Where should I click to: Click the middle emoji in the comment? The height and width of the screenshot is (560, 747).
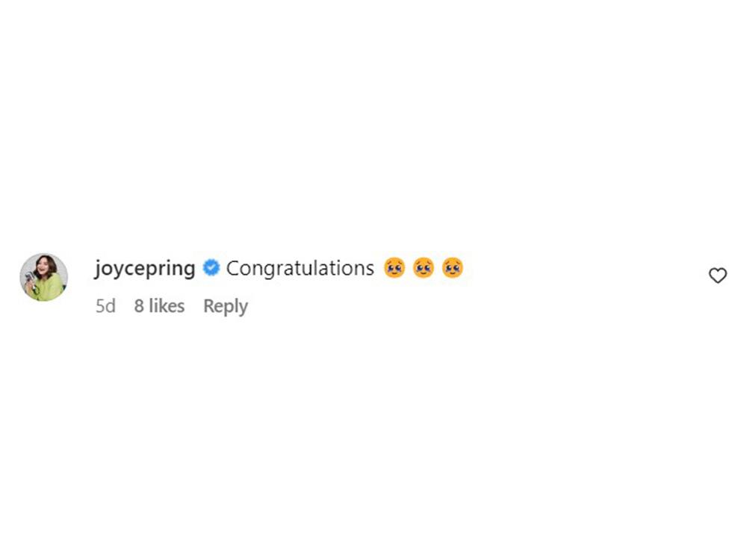424,267
